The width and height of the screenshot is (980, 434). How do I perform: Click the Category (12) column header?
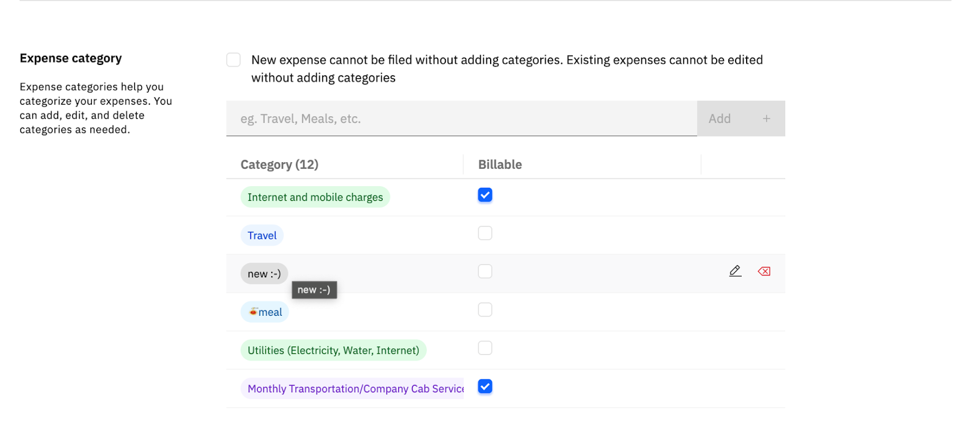click(x=279, y=165)
